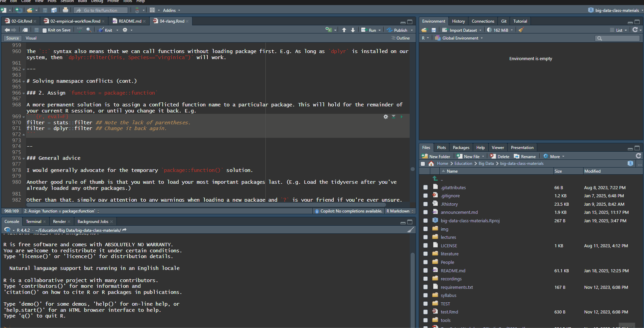
Task: Tick the checkbox beside .gitignore
Action: [x=426, y=196]
